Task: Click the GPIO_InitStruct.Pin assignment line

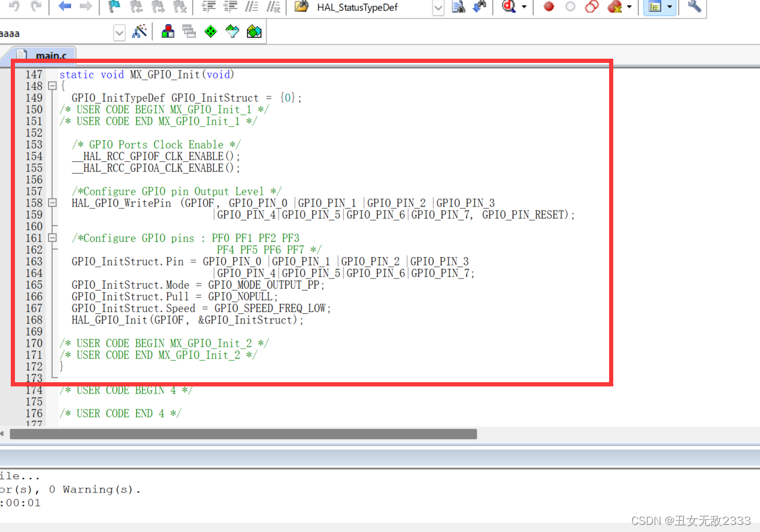Action: (x=270, y=262)
